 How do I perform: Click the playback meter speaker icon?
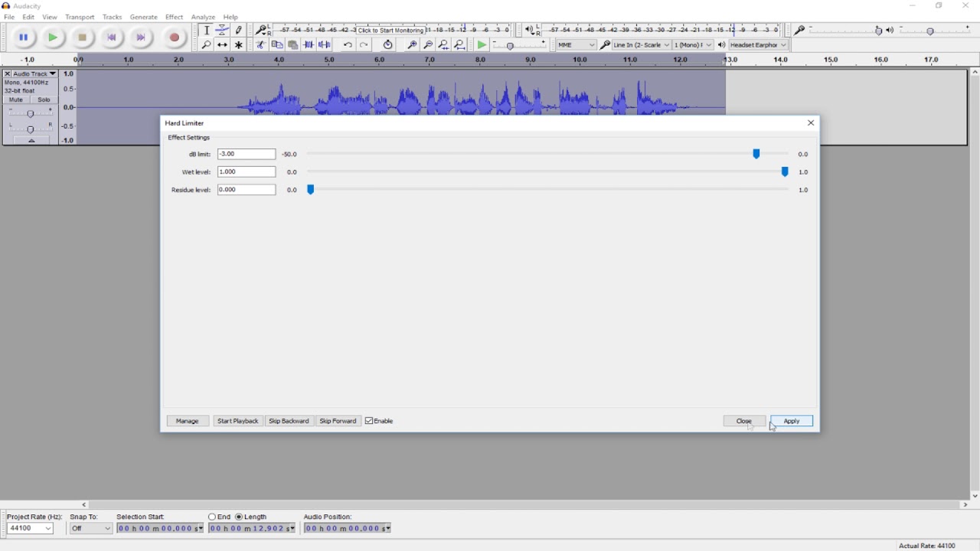(529, 30)
